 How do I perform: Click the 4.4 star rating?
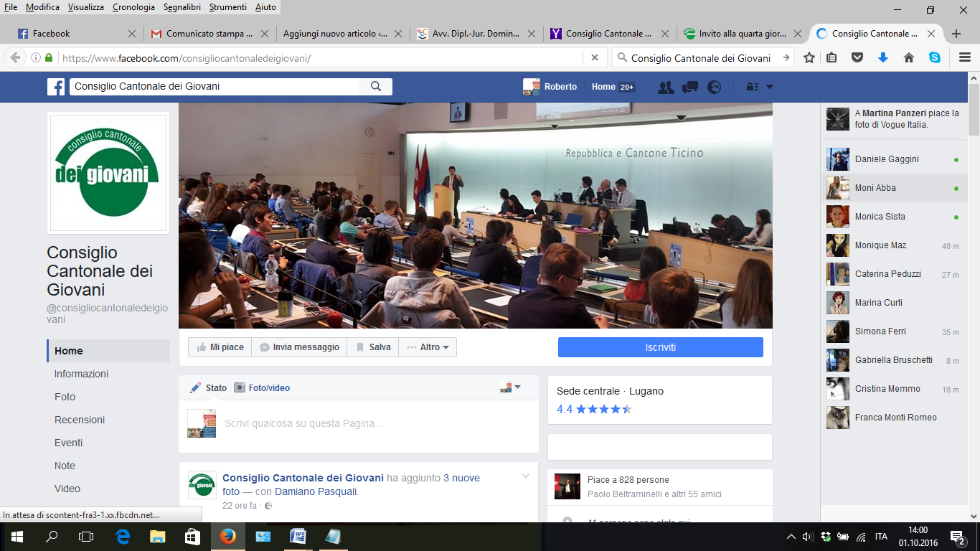[594, 410]
